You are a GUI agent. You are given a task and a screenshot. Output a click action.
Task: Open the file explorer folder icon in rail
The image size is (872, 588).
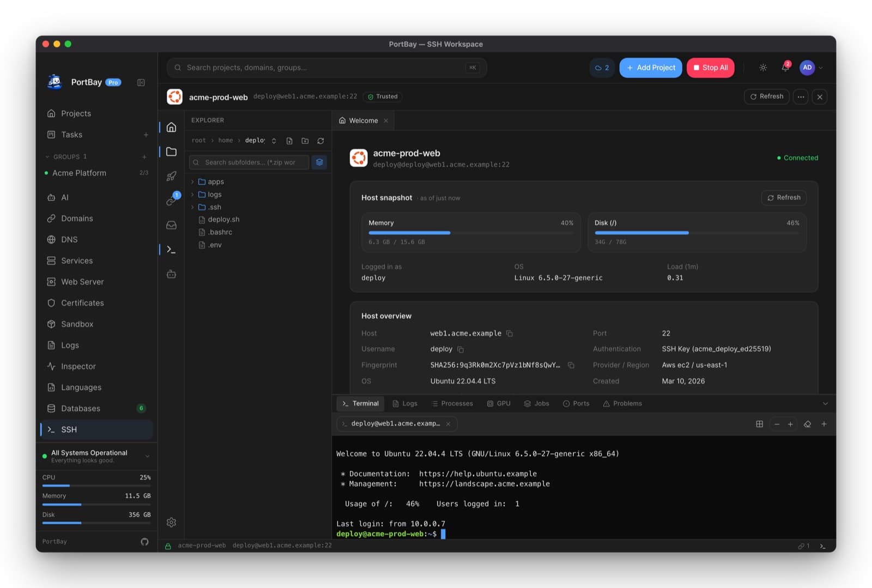(x=171, y=151)
